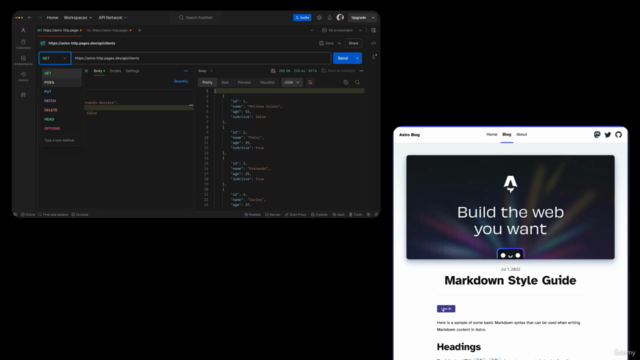Viewport: 640px width, 360px height.
Task: Open the JSON format dropdown
Action: pyautogui.click(x=292, y=82)
